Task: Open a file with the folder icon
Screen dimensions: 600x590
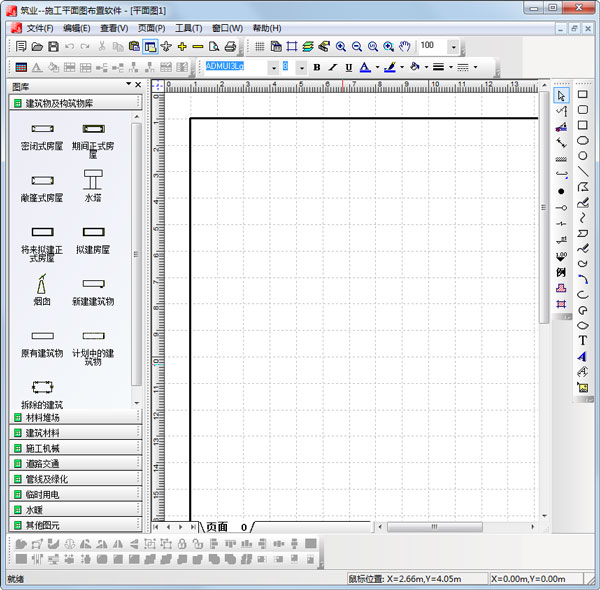Action: tap(37, 47)
